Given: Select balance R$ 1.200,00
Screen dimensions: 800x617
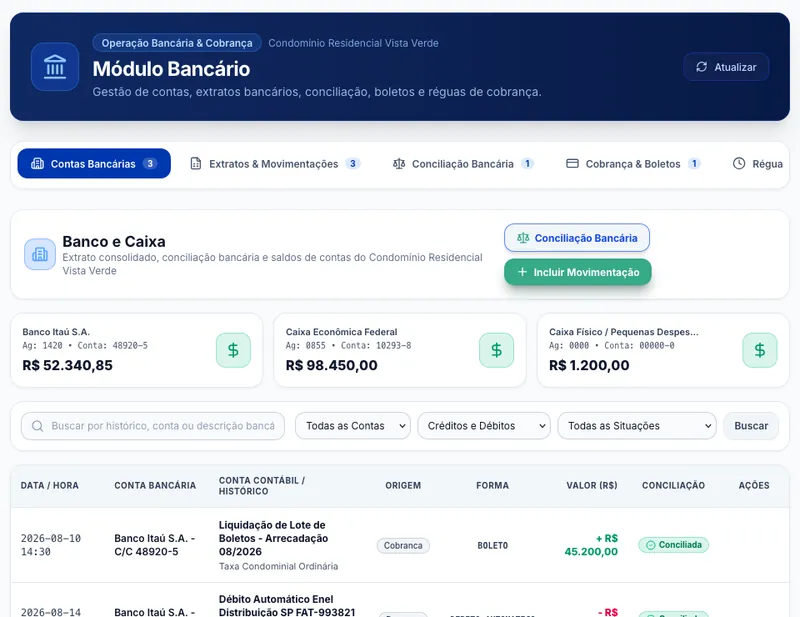Looking at the screenshot, I should pyautogui.click(x=589, y=365).
